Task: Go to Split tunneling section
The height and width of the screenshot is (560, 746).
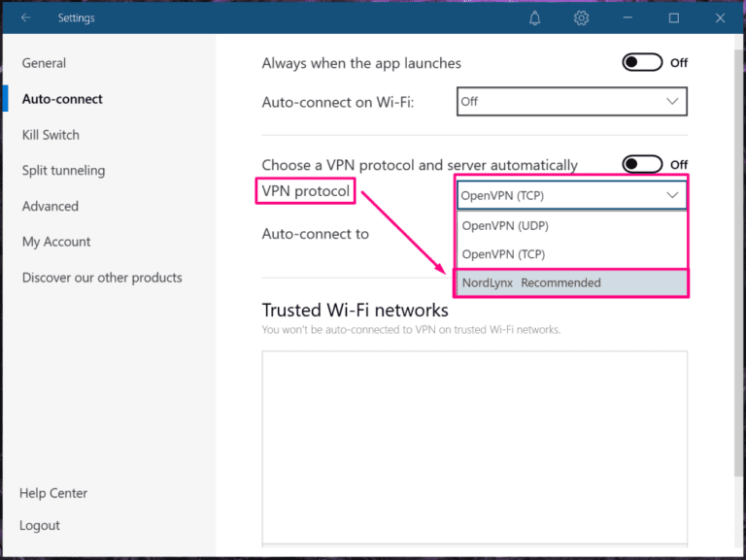Action: pyautogui.click(x=63, y=171)
